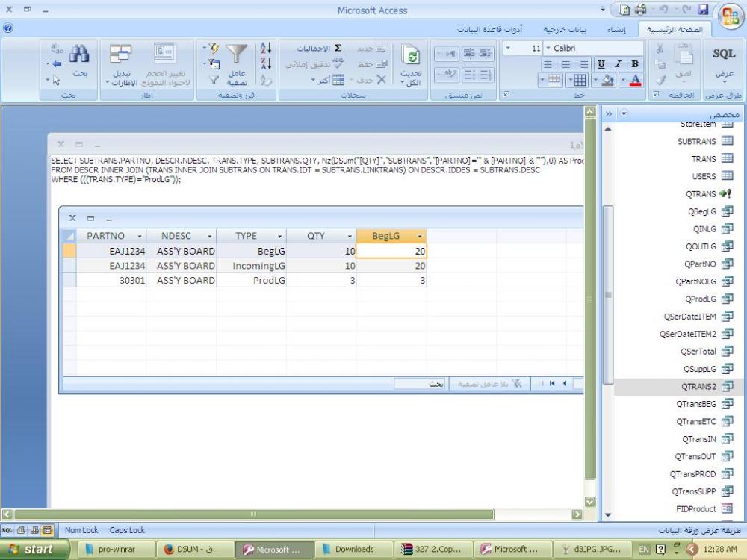Go to first record in navigator

(552, 383)
